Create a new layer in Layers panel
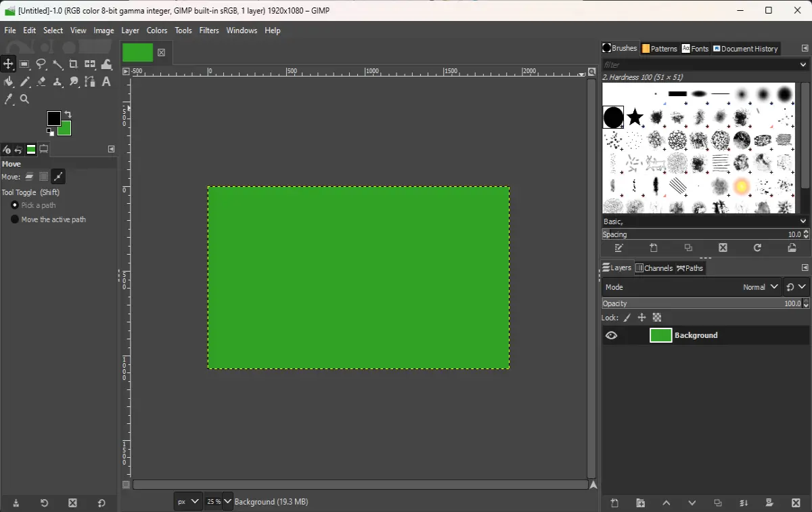 pyautogui.click(x=614, y=503)
